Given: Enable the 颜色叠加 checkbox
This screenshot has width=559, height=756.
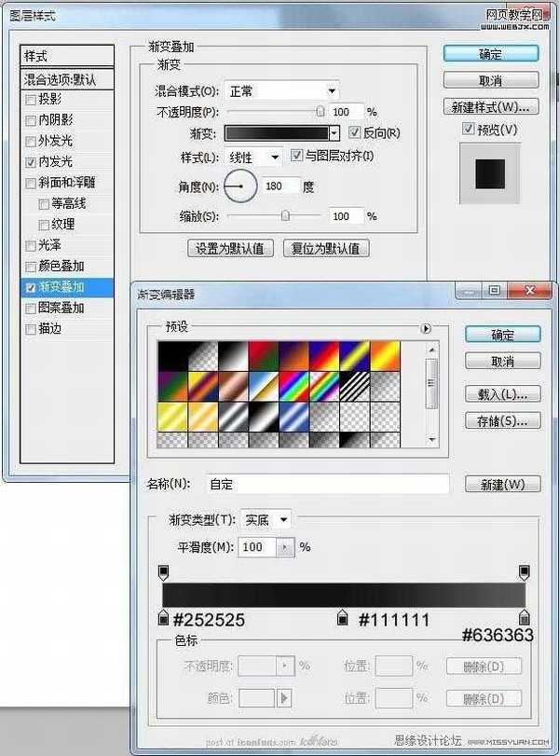Looking at the screenshot, I should (31, 267).
